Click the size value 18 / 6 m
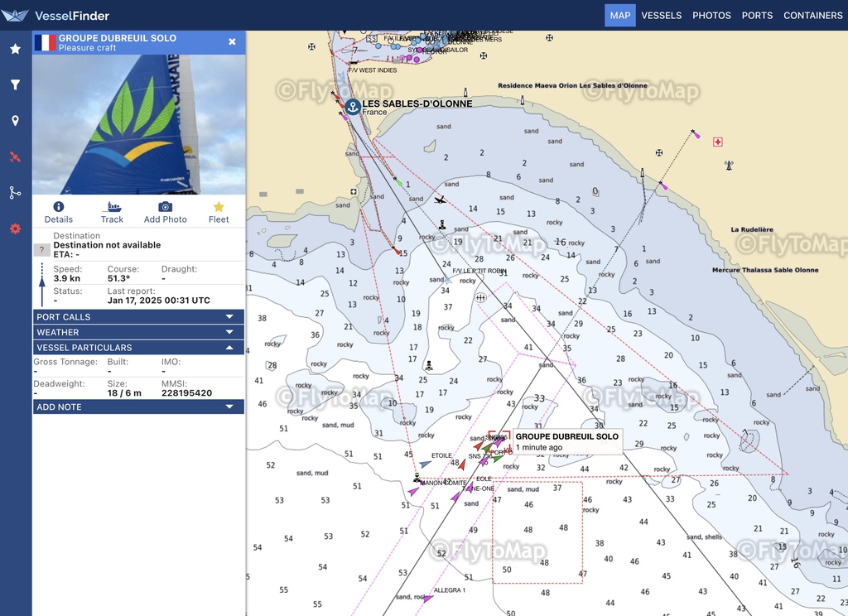This screenshot has width=848, height=616. pyautogui.click(x=124, y=393)
